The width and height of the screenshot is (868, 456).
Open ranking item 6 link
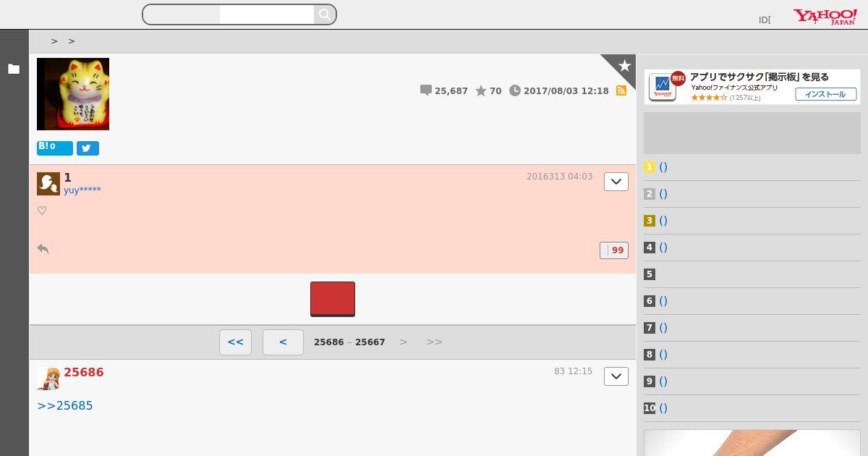(x=663, y=301)
